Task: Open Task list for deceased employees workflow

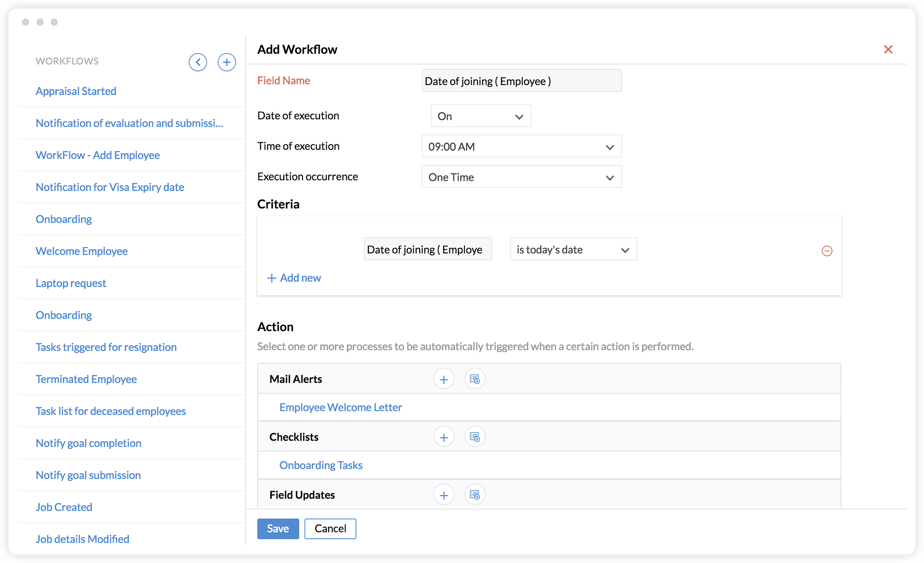Action: [111, 411]
